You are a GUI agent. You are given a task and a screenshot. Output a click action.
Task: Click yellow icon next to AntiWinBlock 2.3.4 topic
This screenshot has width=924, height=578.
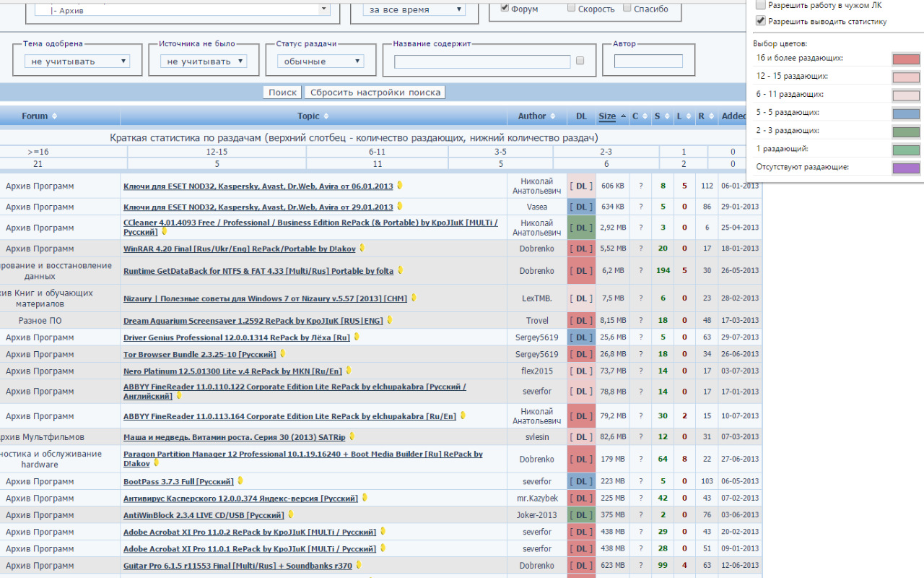(290, 514)
